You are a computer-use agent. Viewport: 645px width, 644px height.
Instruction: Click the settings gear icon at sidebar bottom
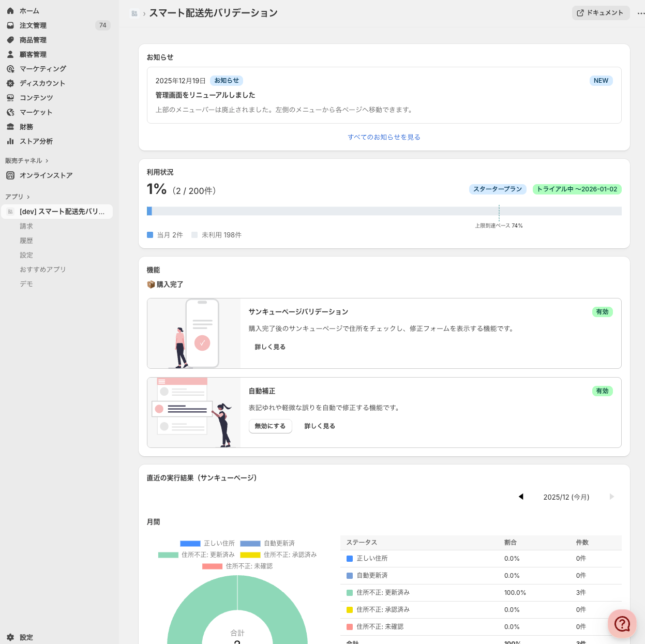tap(10, 638)
